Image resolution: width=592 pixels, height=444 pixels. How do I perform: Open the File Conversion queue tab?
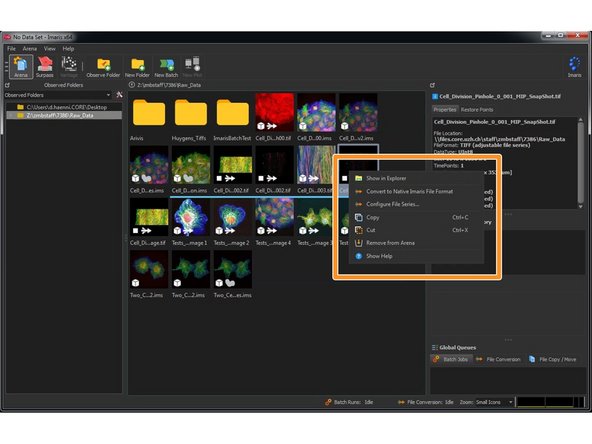pyautogui.click(x=498, y=359)
